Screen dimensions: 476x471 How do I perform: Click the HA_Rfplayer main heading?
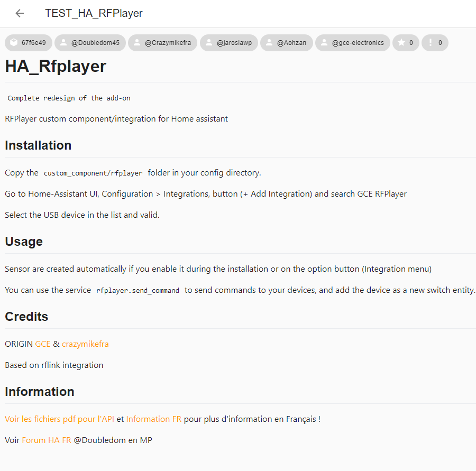click(x=56, y=66)
